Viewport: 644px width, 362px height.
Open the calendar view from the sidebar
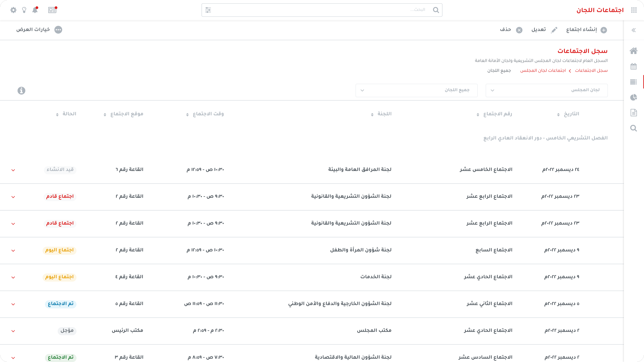click(x=633, y=66)
